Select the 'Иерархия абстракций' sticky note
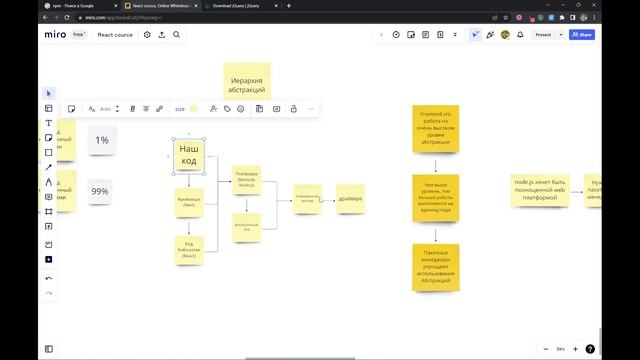The height and width of the screenshot is (360, 640). pos(247,81)
